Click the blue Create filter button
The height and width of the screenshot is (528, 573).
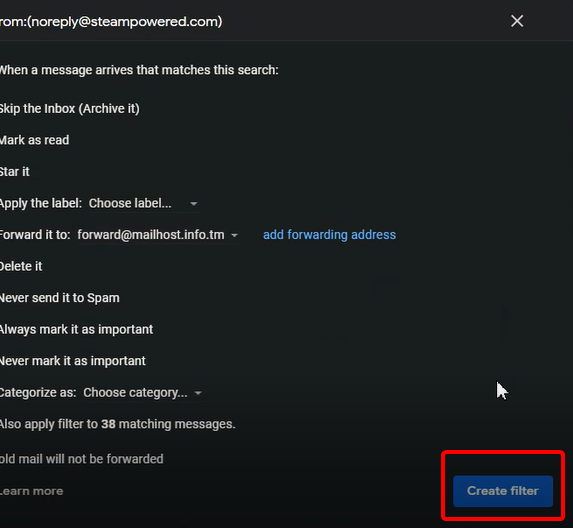[x=503, y=491]
